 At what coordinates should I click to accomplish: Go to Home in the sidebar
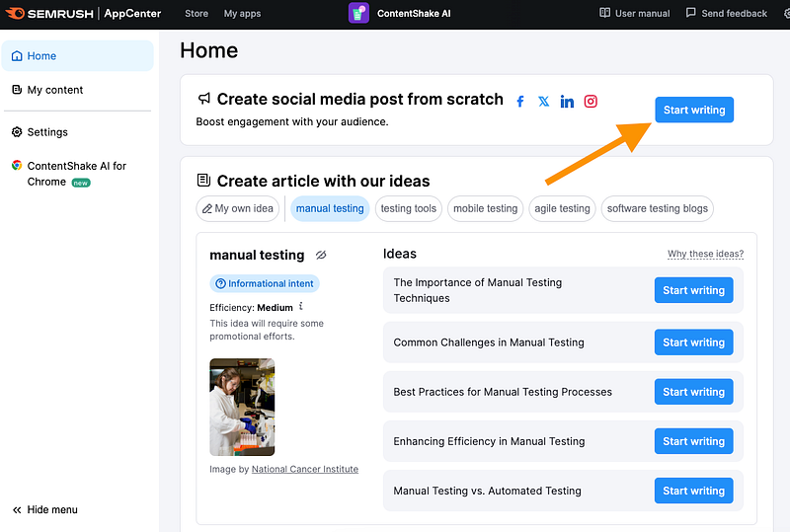pos(78,56)
